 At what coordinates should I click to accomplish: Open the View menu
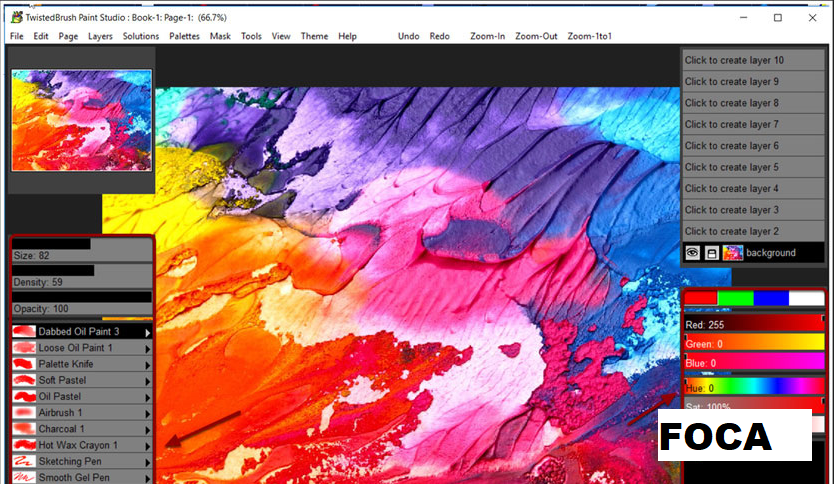pos(281,36)
